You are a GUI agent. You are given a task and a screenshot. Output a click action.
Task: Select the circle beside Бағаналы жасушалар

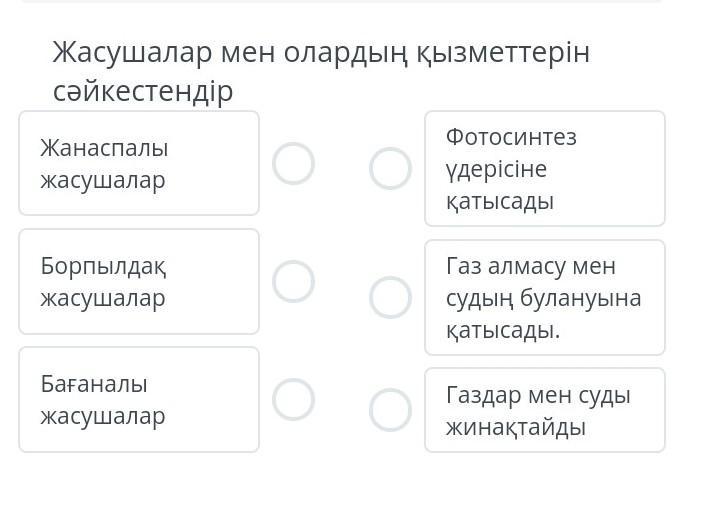click(x=294, y=399)
